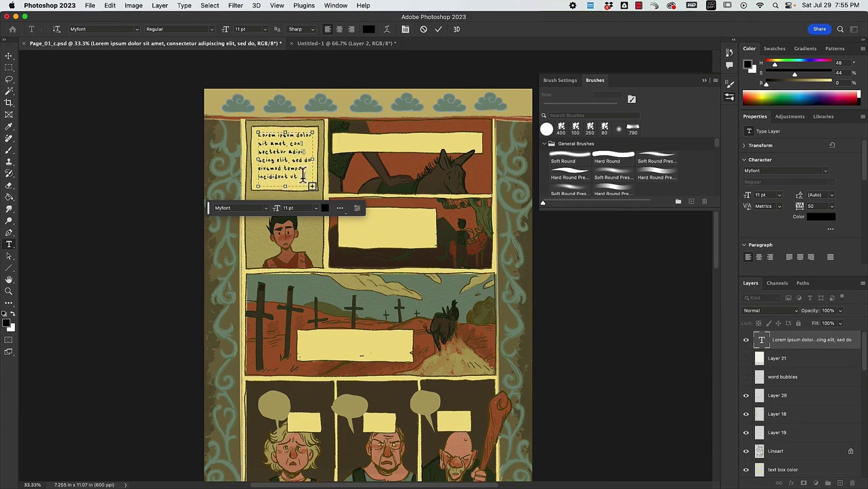Image resolution: width=868 pixels, height=489 pixels.
Task: Select the Move tool
Action: tap(9, 56)
